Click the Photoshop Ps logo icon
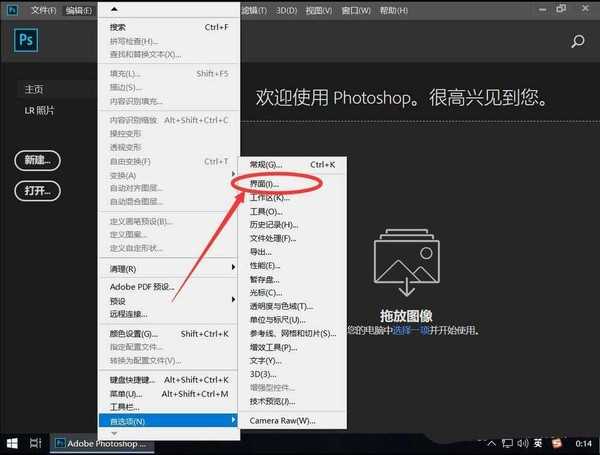 pyautogui.click(x=26, y=42)
